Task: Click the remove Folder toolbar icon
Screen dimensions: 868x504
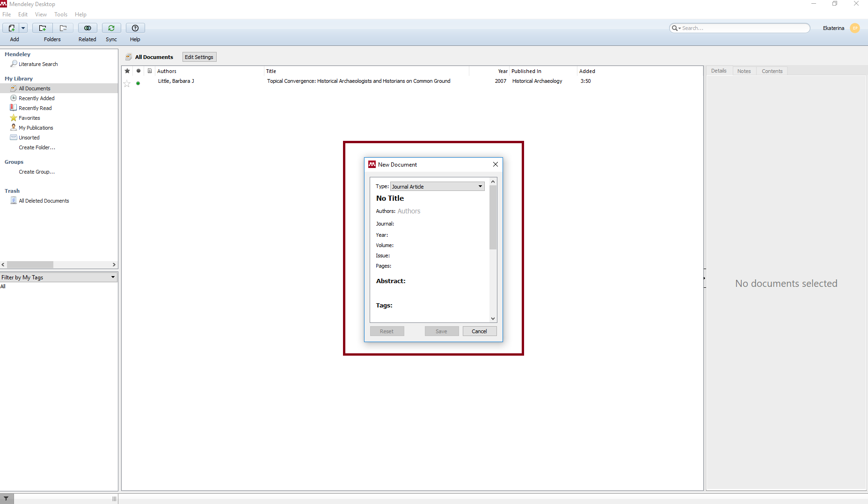Action: [63, 28]
